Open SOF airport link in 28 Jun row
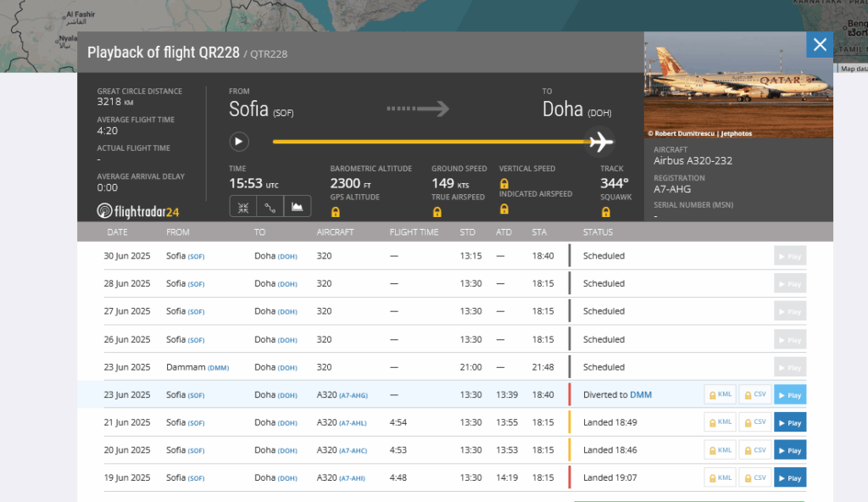This screenshot has height=502, width=868. 196,284
